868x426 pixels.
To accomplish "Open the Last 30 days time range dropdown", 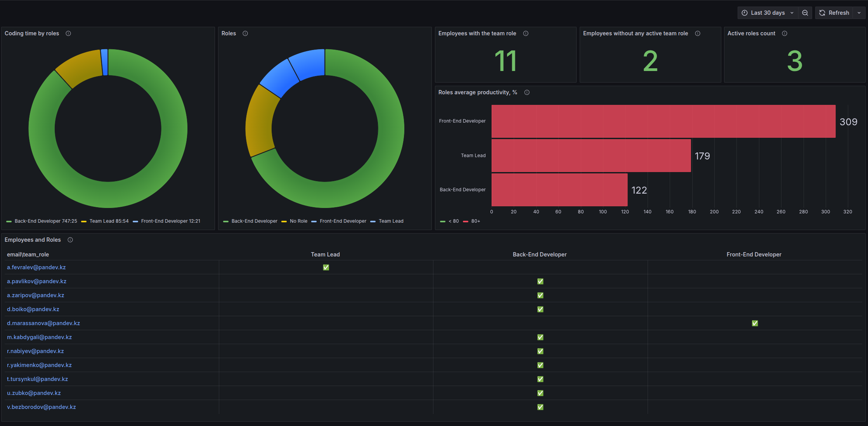I will (768, 13).
